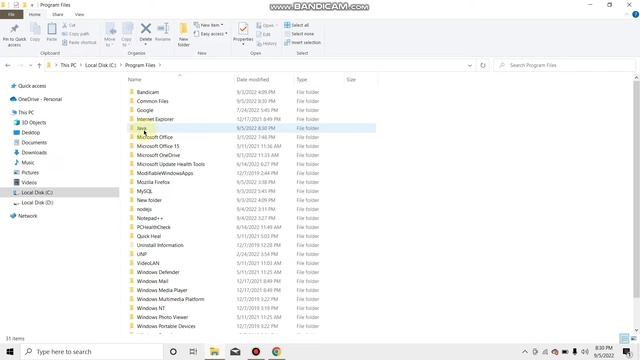Select the Mozilla Firefox folder
The height and width of the screenshot is (360, 640).
[x=153, y=182]
